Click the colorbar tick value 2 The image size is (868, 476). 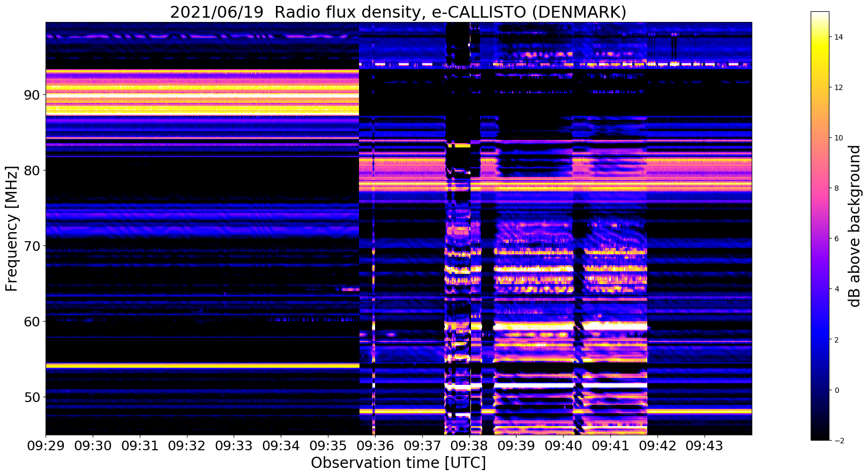pos(836,340)
